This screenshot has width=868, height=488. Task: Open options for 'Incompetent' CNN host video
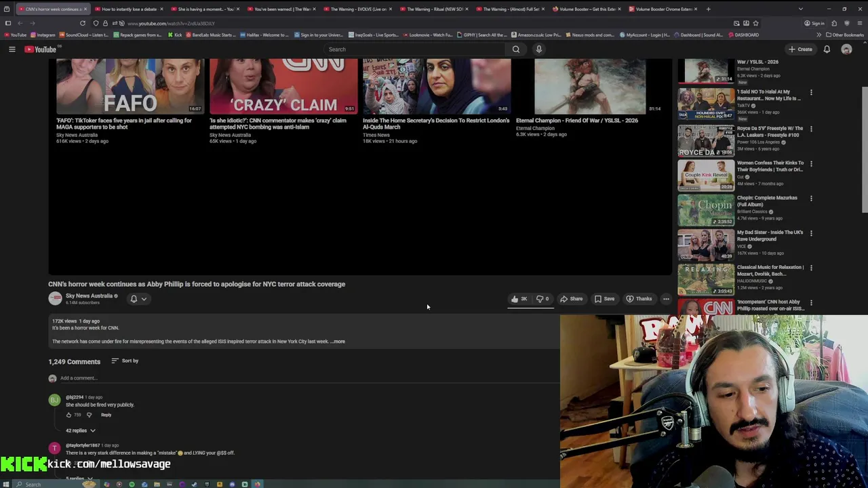coord(811,303)
